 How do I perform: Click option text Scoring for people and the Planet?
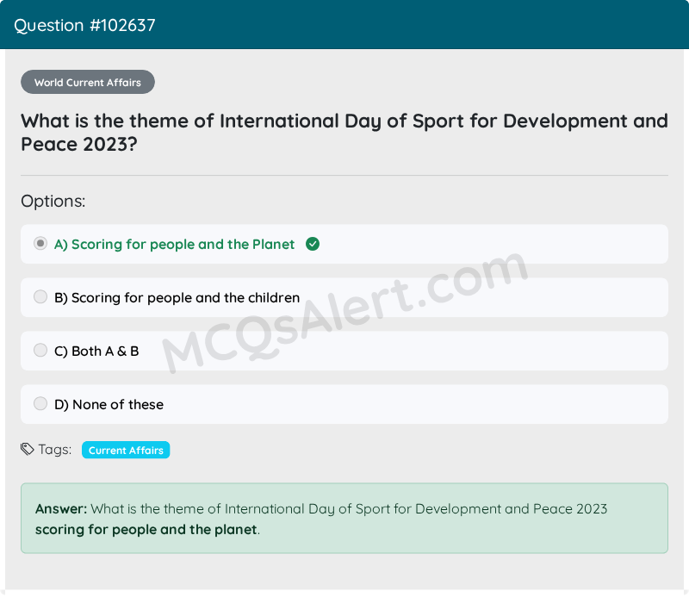175,245
